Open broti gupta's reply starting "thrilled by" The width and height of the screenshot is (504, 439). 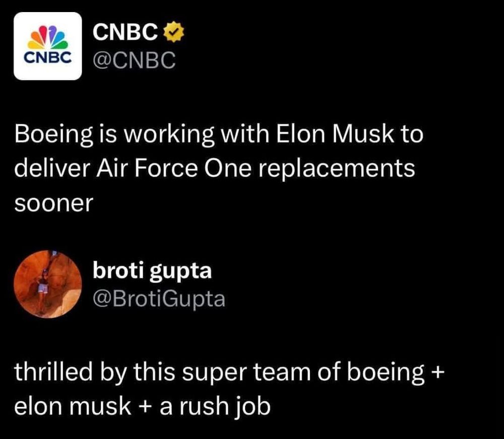pos(229,389)
